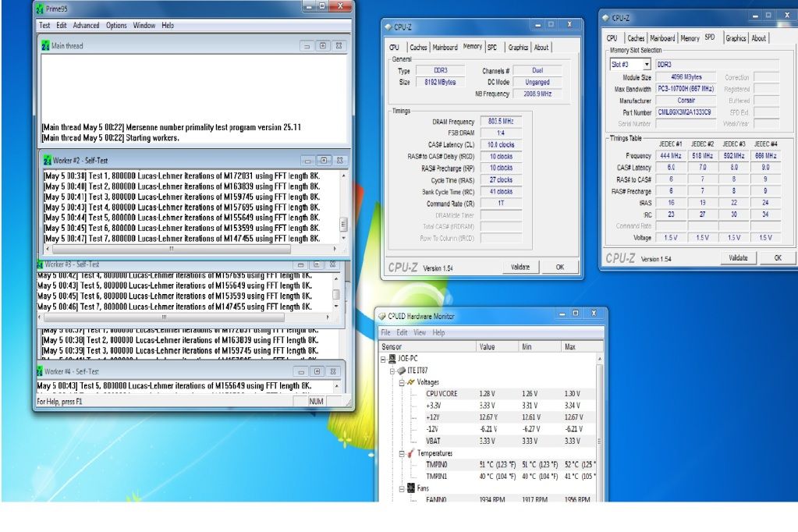Click the CPUID Hardware Monitor title icon
Viewport: 798px width, 532px height.
[x=382, y=316]
